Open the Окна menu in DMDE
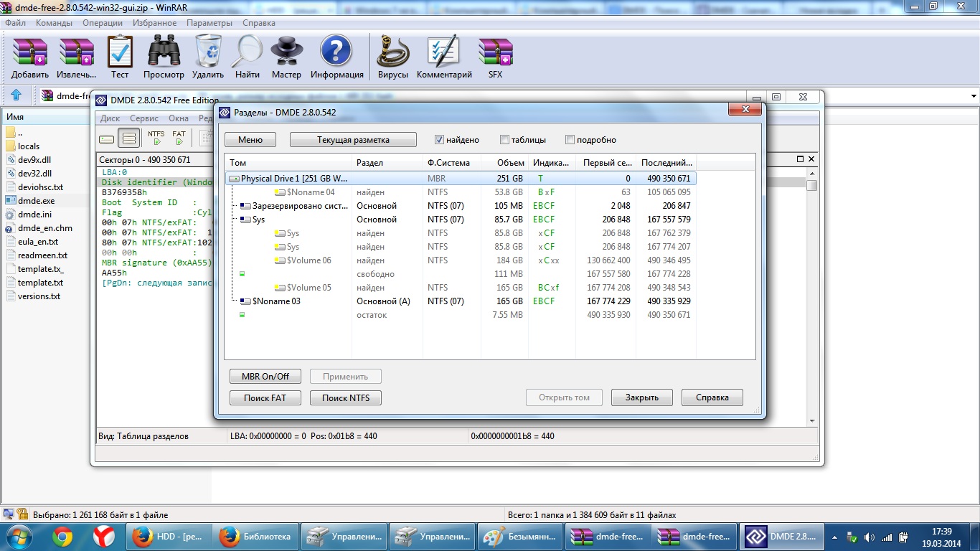 (x=179, y=118)
